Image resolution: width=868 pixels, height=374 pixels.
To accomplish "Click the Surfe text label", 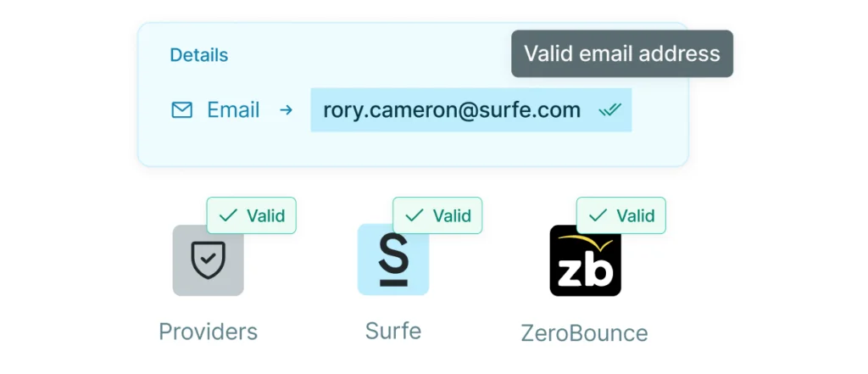I will (392, 330).
